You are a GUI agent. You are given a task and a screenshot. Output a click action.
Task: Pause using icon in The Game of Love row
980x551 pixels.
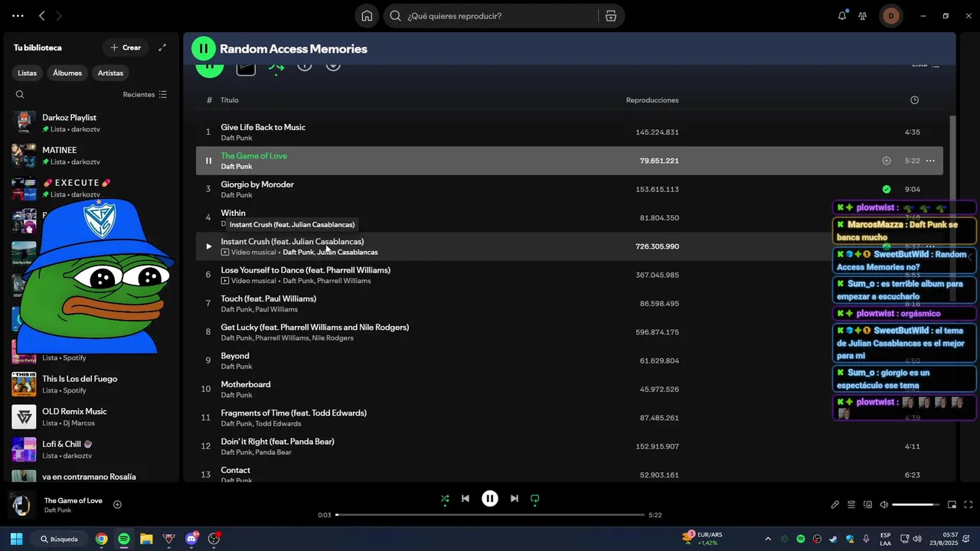coord(208,161)
